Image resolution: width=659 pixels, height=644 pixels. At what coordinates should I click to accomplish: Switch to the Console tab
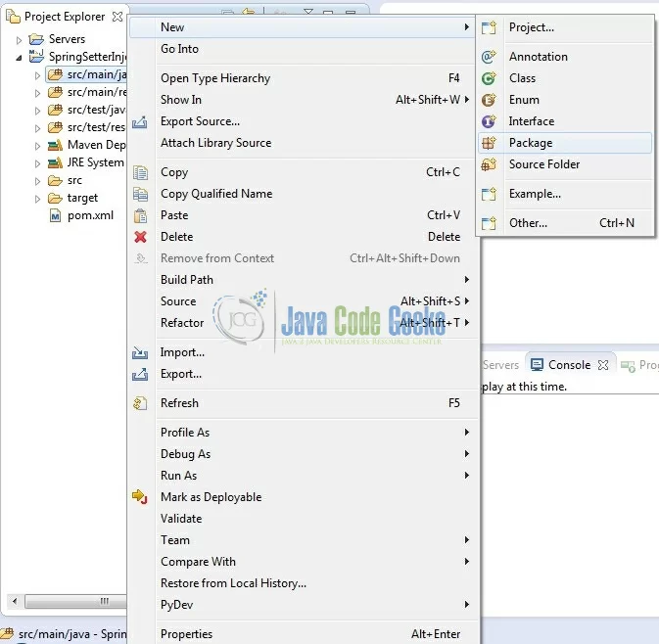[569, 365]
